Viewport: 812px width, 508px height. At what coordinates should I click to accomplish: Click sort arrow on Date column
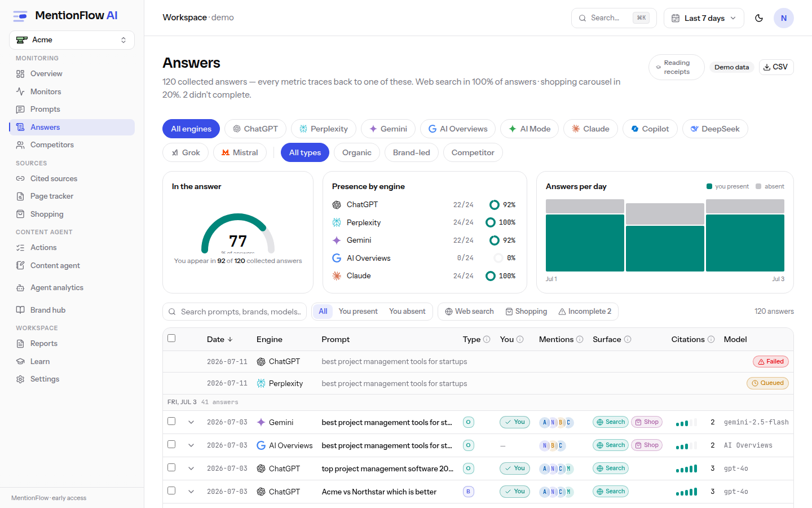pyautogui.click(x=230, y=339)
